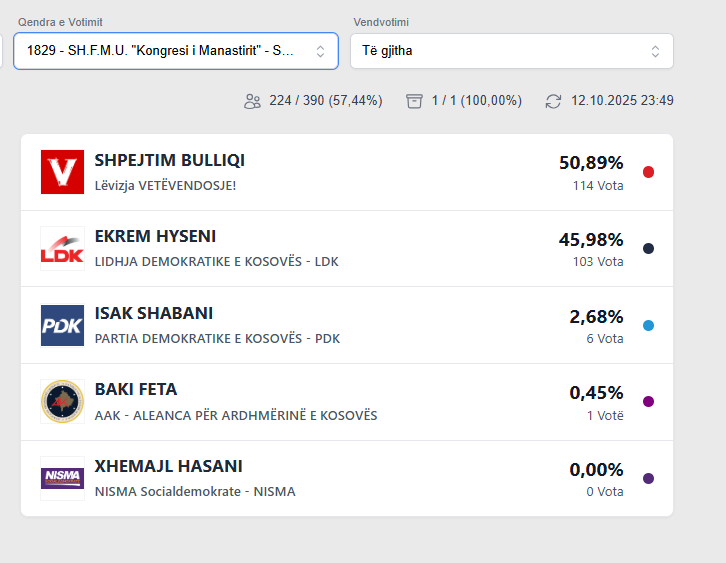Click the voter turnout people icon
This screenshot has width=726, height=563.
coord(252,101)
